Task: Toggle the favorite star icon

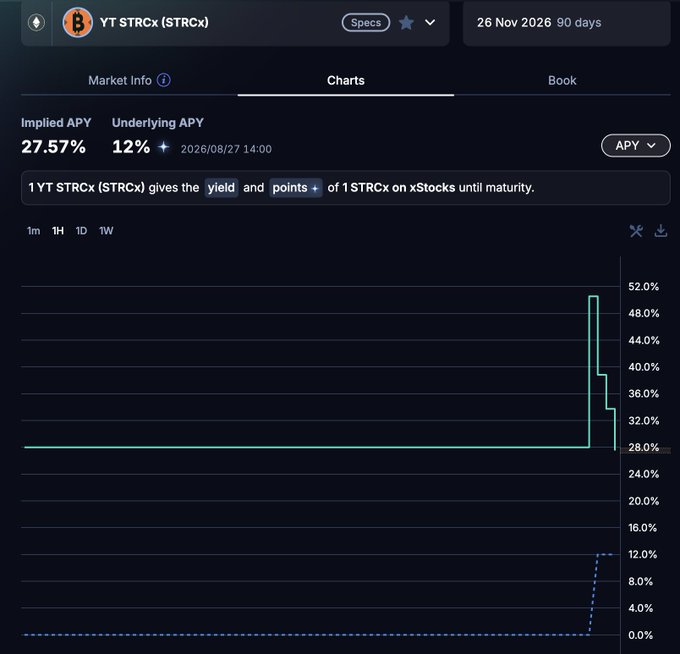Action: (x=406, y=23)
